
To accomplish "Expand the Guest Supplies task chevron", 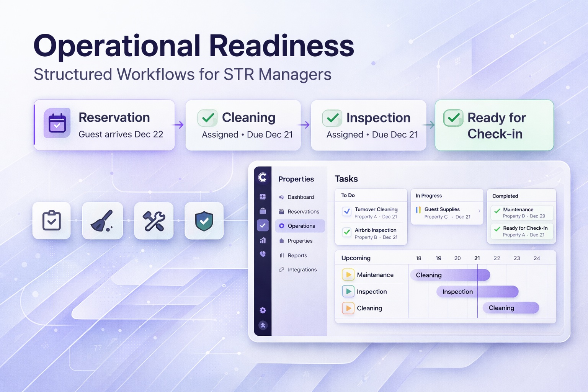I will 479,211.
